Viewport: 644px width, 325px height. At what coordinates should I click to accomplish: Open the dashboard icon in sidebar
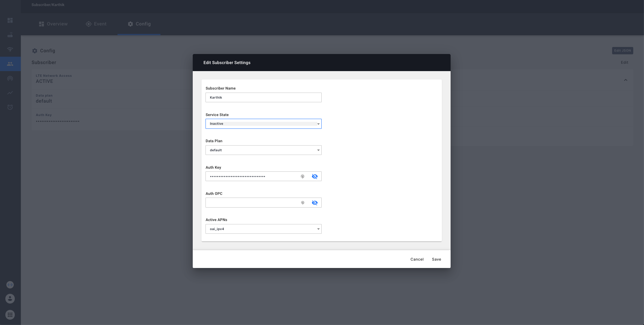(x=10, y=20)
